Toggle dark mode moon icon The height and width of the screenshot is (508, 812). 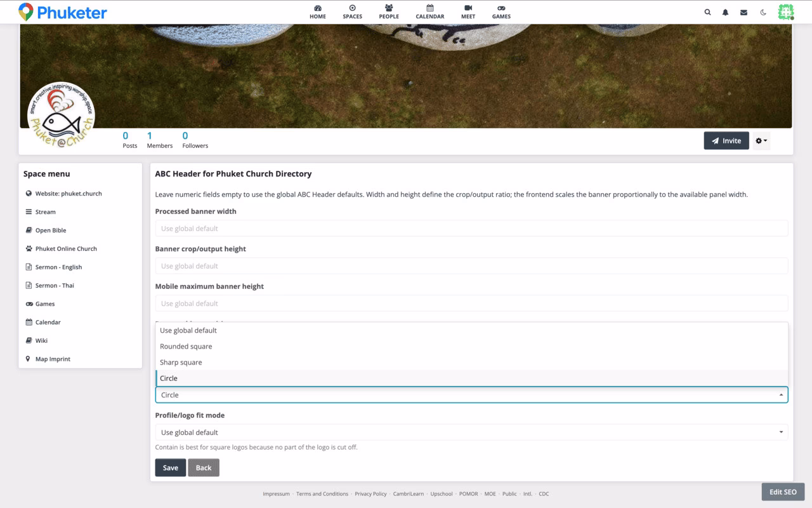pos(763,12)
